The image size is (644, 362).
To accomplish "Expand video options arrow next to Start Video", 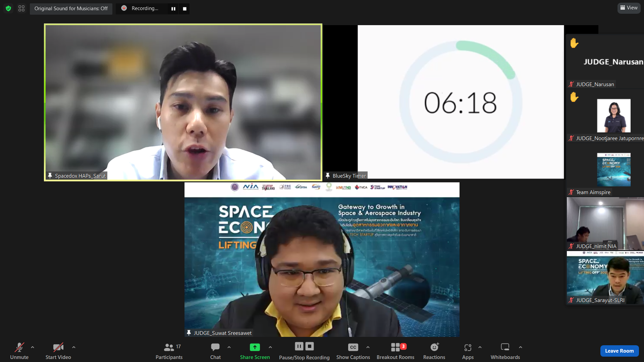I will [x=74, y=348].
